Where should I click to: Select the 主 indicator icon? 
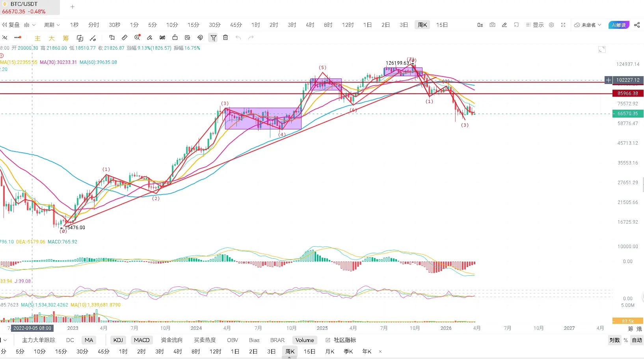37,38
